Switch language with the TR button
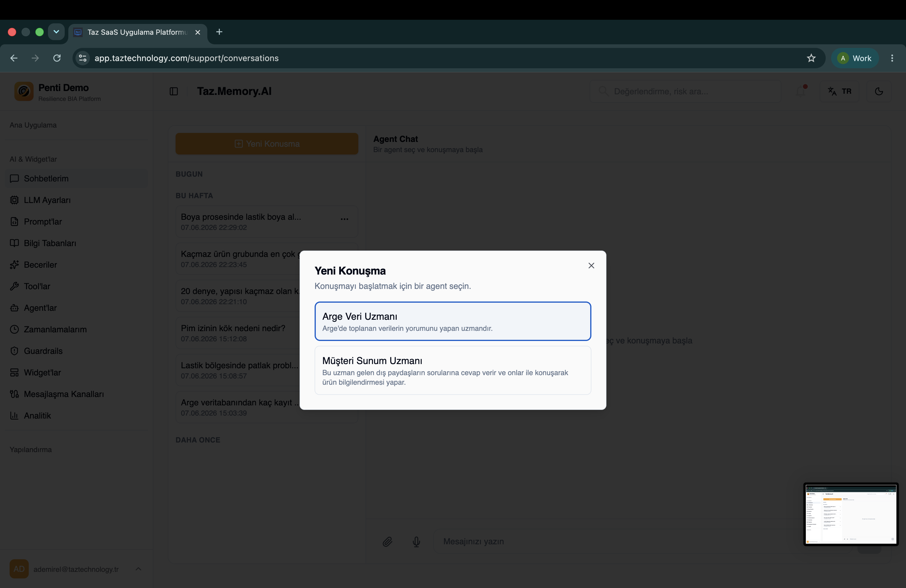Viewport: 906px width, 588px height. (x=839, y=91)
